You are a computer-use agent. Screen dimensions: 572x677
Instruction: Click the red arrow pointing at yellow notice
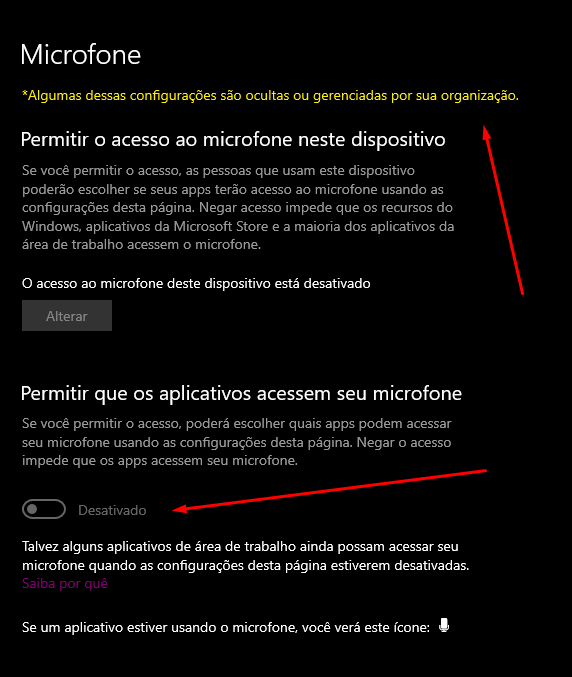pyautogui.click(x=503, y=210)
